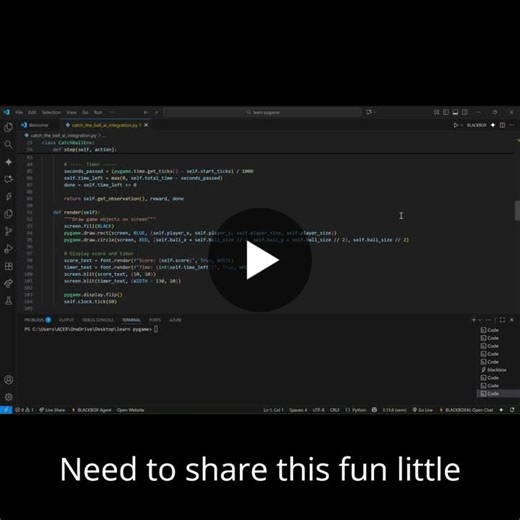This screenshot has height=520, width=520.
Task: Create a new terminal with plus icon
Action: tap(474, 320)
